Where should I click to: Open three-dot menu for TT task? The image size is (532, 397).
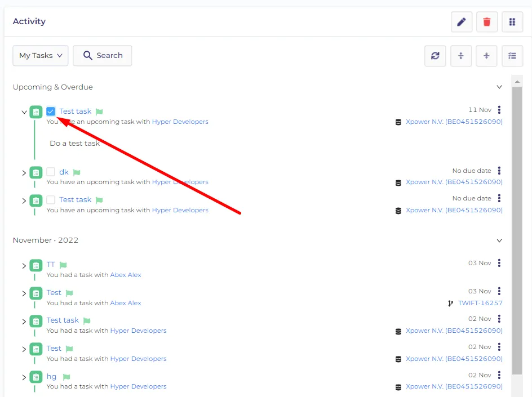pos(499,263)
